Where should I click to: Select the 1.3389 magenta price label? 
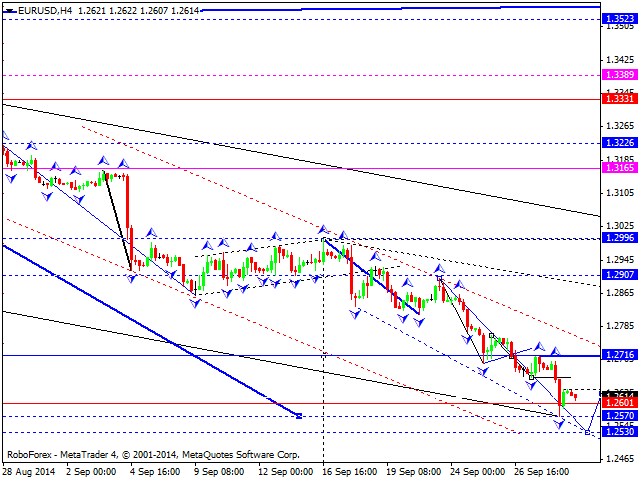tap(616, 75)
